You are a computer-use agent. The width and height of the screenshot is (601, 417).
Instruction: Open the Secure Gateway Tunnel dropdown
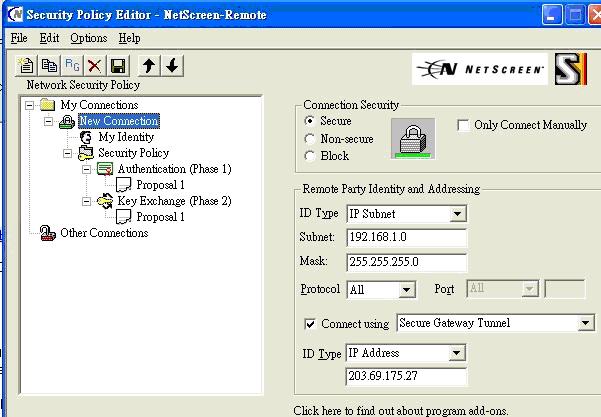tap(585, 324)
